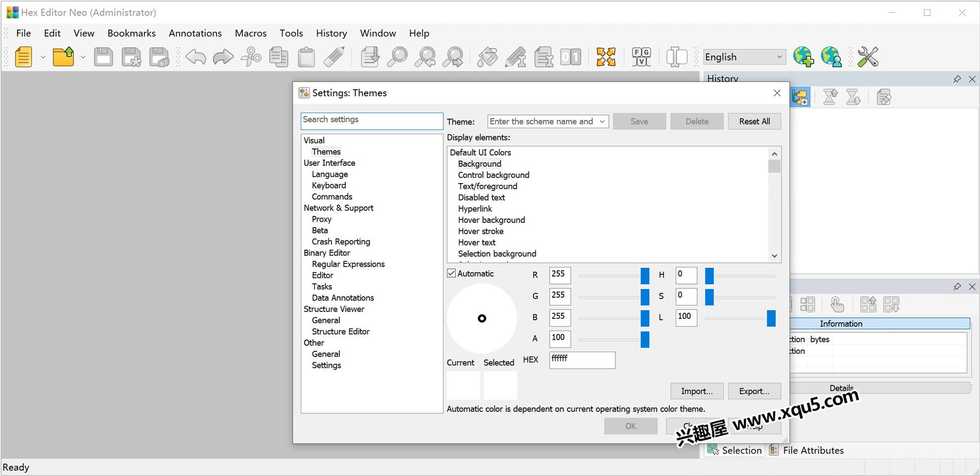Screen dimensions: 980x476
Task: Click the Undo arrow icon
Action: pyautogui.click(x=196, y=57)
